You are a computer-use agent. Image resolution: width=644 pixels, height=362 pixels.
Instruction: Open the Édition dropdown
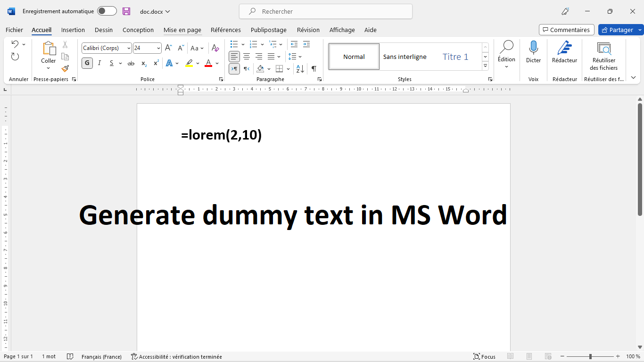click(507, 55)
